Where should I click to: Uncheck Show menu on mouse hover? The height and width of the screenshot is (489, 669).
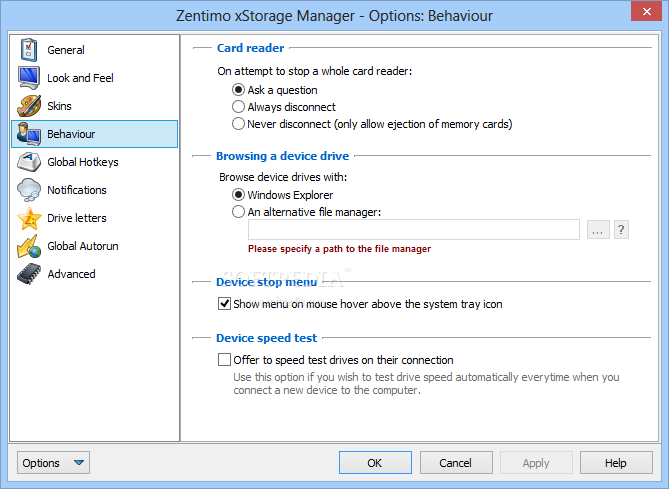224,304
